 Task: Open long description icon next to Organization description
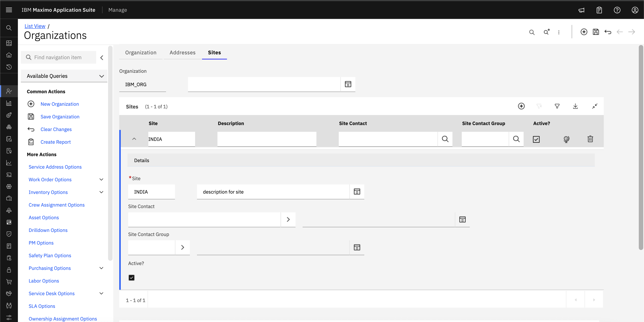point(348,84)
